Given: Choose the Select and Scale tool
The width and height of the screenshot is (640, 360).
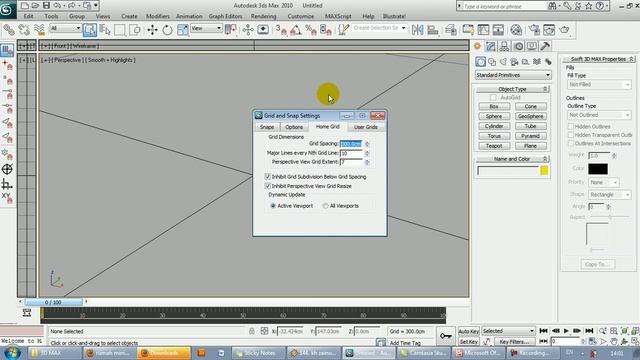Looking at the screenshot, I should [182, 30].
